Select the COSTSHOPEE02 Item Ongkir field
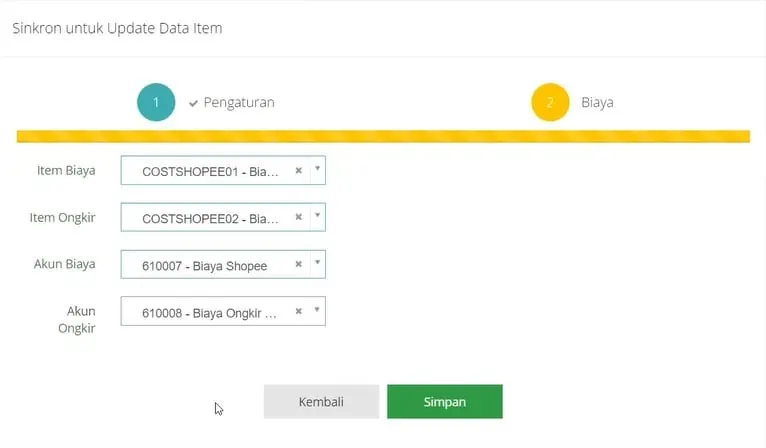The width and height of the screenshot is (766, 448). pos(223,217)
